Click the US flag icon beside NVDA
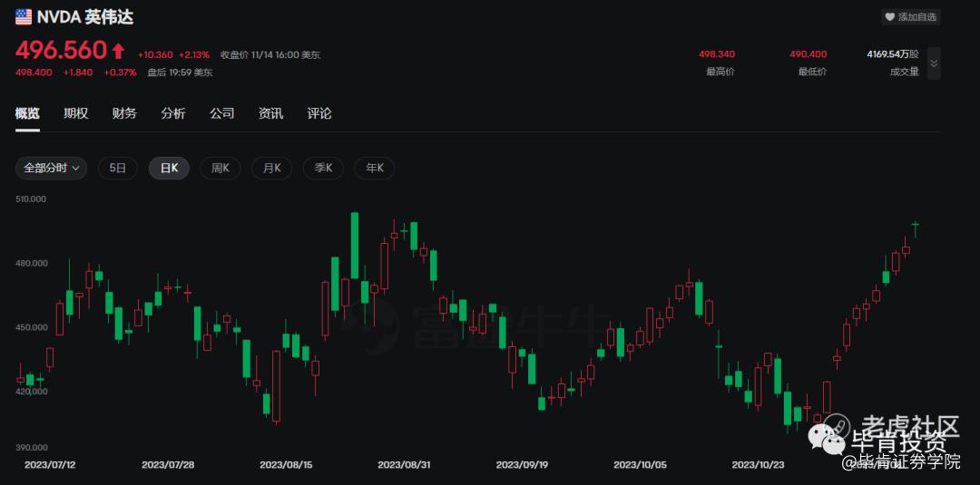980x485 pixels. point(24,17)
